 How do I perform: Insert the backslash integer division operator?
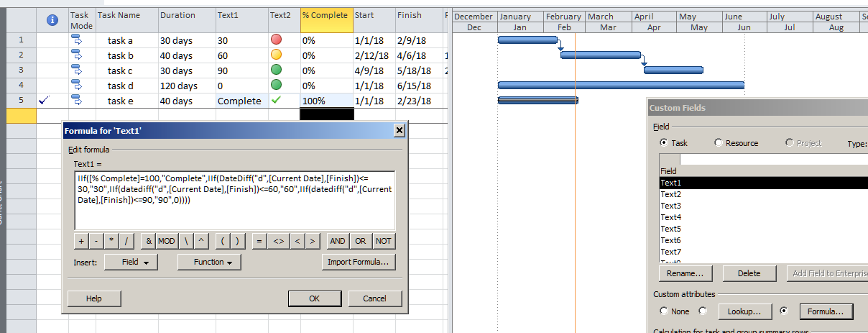tap(185, 241)
